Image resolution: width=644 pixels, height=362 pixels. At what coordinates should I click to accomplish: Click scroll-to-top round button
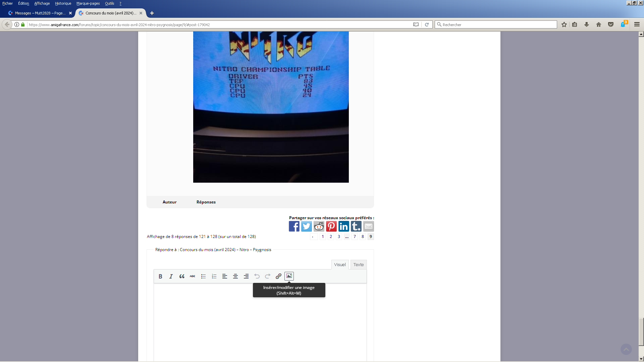tap(626, 349)
